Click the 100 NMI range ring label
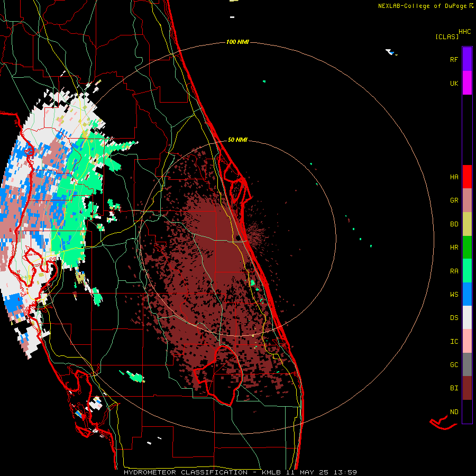This screenshot has height=476, width=476. (237, 42)
